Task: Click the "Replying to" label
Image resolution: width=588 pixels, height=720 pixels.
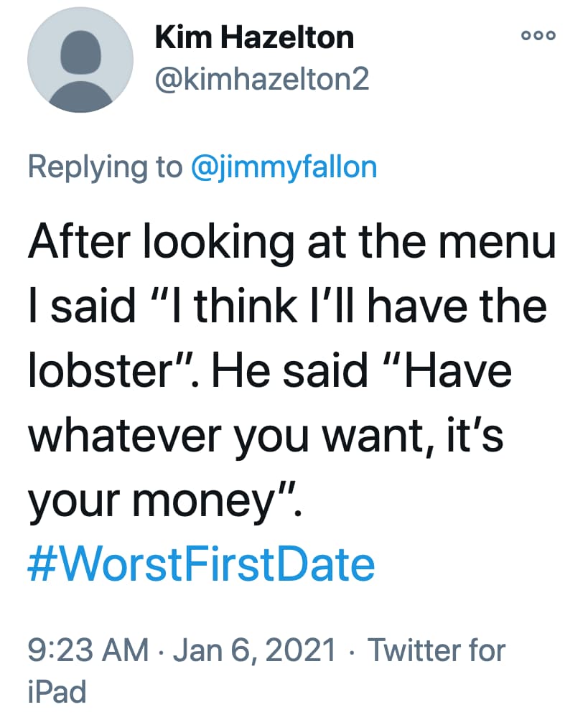Action: pyautogui.click(x=105, y=167)
